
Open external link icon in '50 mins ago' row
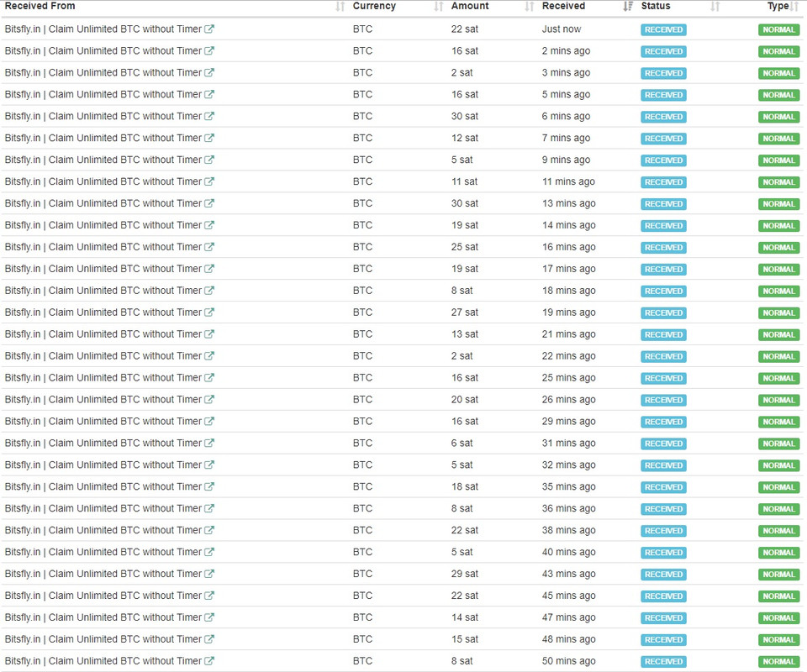pos(209,661)
